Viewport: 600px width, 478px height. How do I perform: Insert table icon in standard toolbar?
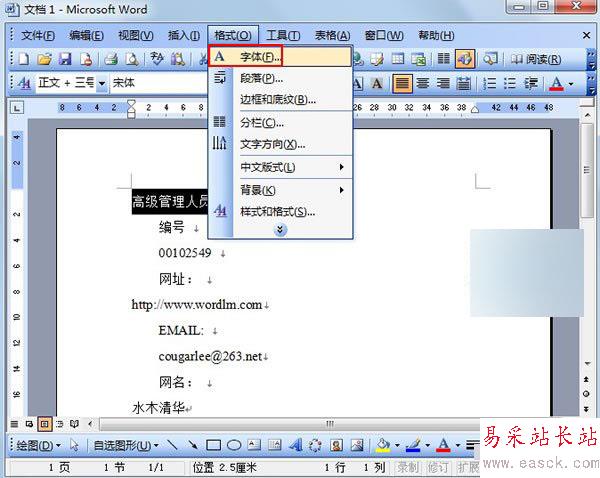(398, 59)
